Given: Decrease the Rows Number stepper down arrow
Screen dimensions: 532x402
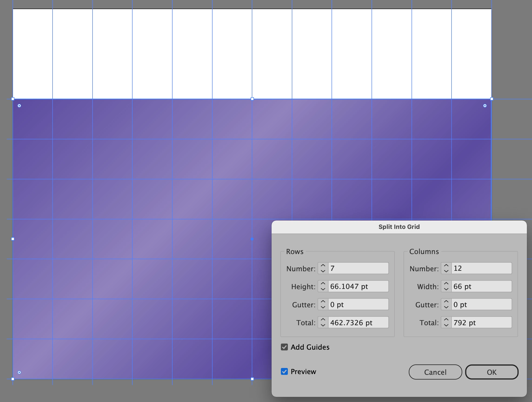Looking at the screenshot, I should pyautogui.click(x=323, y=271).
